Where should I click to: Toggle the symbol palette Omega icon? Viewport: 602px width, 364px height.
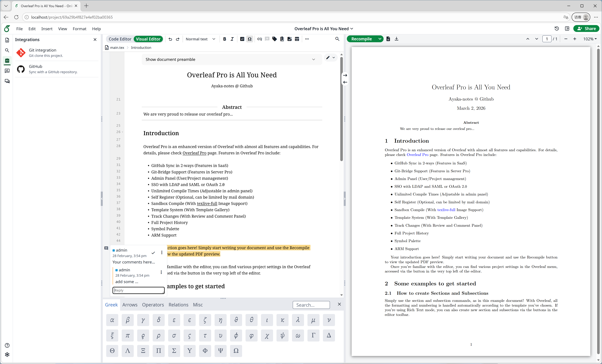[249, 39]
